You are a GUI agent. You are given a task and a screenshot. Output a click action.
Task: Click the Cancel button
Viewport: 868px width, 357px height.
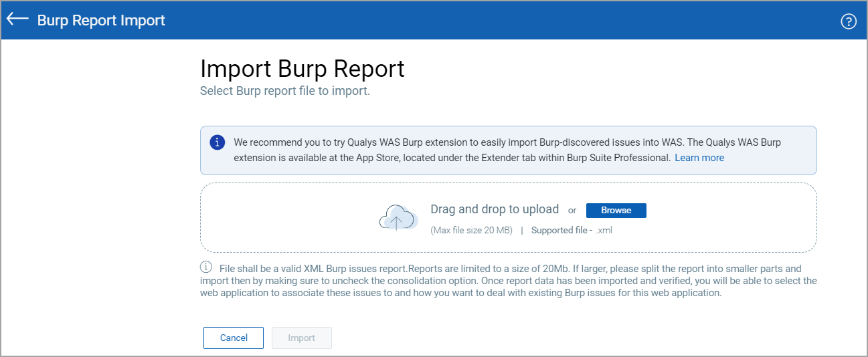click(234, 338)
